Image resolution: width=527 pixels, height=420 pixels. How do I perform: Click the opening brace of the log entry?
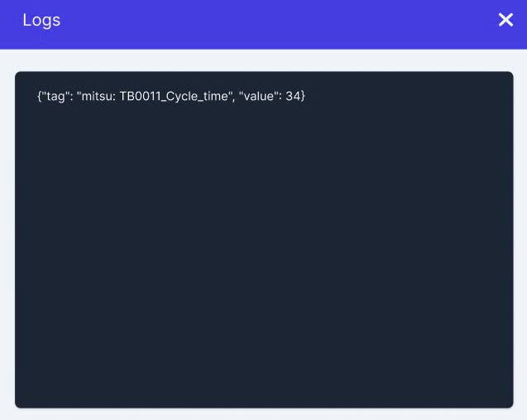tap(39, 96)
